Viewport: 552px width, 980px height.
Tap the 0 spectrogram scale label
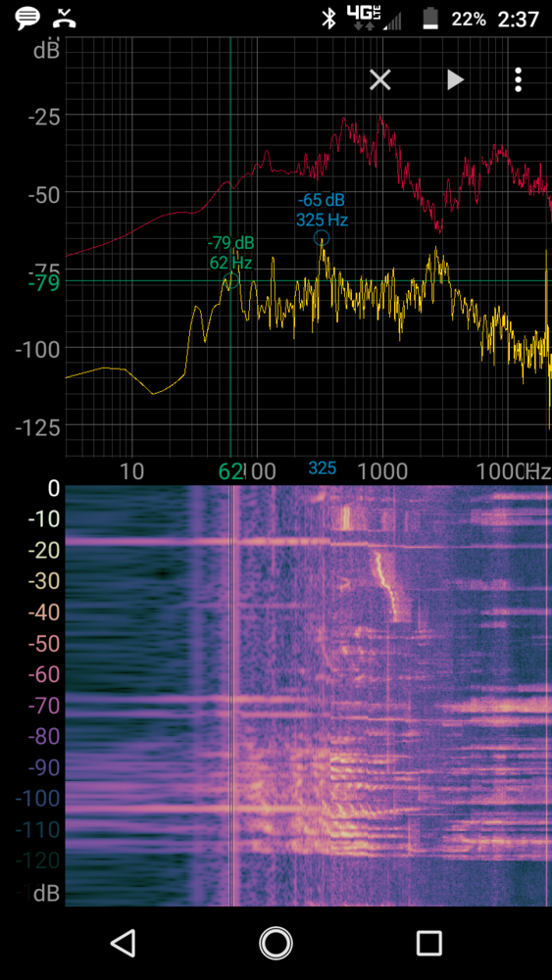54,488
